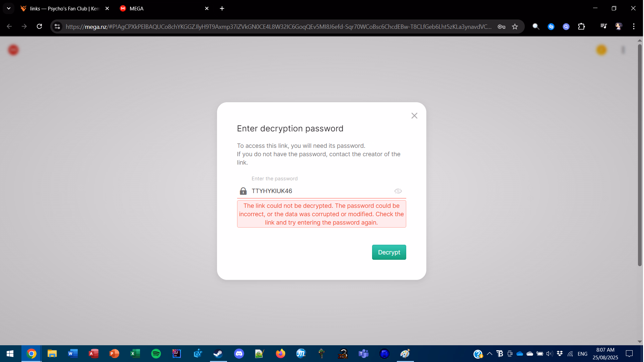Open Chrome password manager key icon

point(501,27)
